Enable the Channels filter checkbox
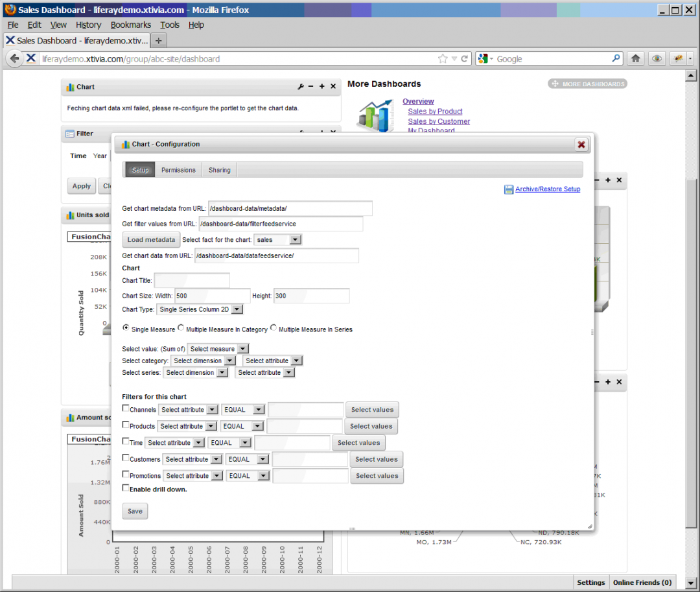This screenshot has width=700, height=592. click(126, 407)
